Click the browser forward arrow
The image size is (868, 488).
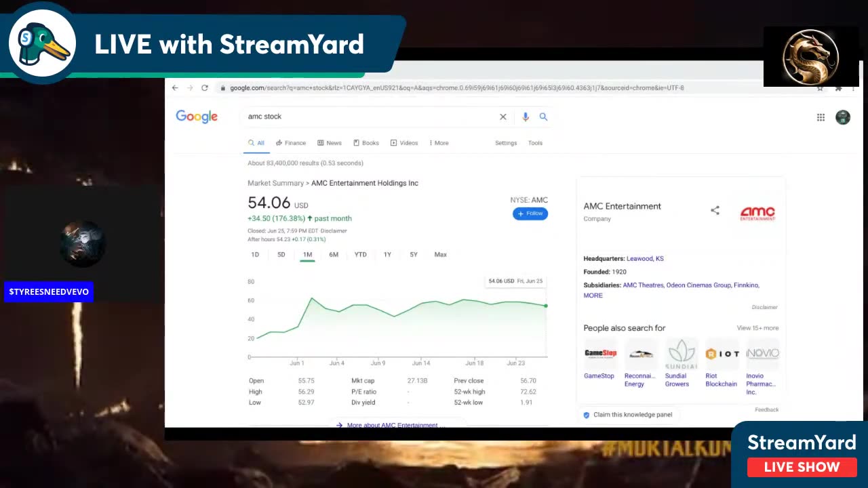coord(190,88)
